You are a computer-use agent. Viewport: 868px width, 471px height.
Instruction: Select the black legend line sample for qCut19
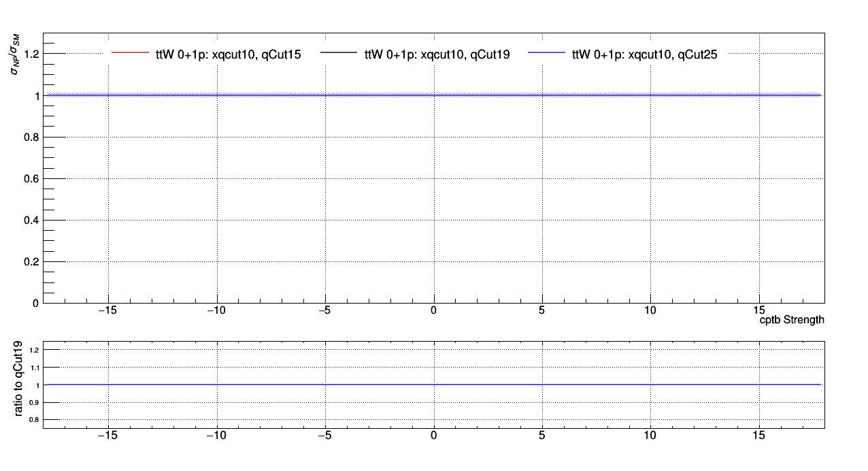tap(338, 52)
